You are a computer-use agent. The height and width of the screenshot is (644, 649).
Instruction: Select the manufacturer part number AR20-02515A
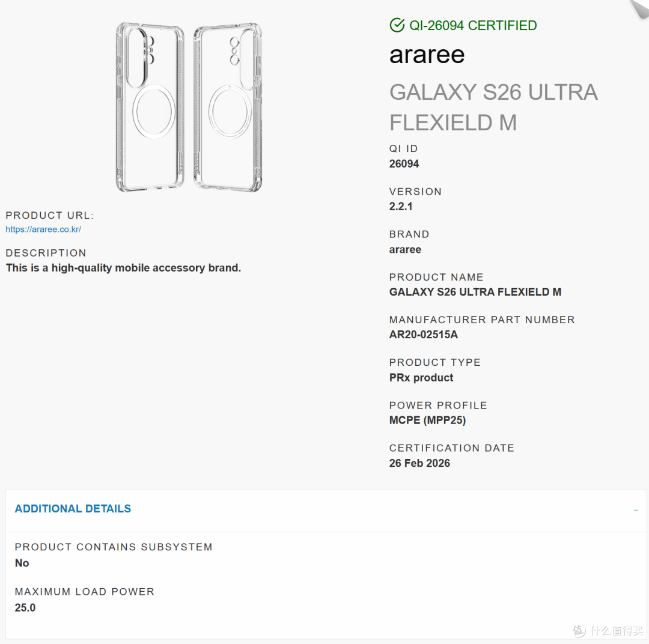point(424,335)
